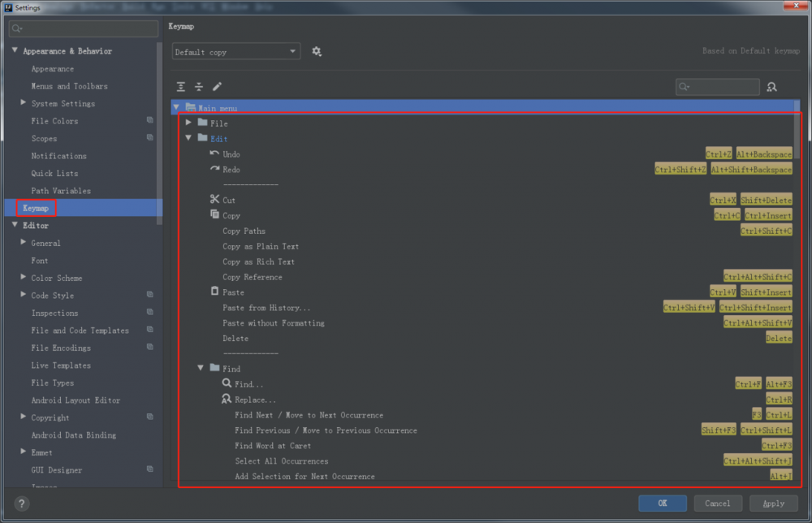The width and height of the screenshot is (812, 523).
Task: Select the Find... action with magnifier
Action: pyautogui.click(x=486, y=384)
